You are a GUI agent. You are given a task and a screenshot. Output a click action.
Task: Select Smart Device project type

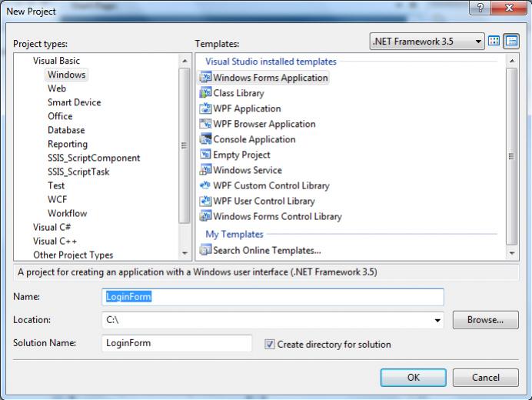(x=75, y=102)
